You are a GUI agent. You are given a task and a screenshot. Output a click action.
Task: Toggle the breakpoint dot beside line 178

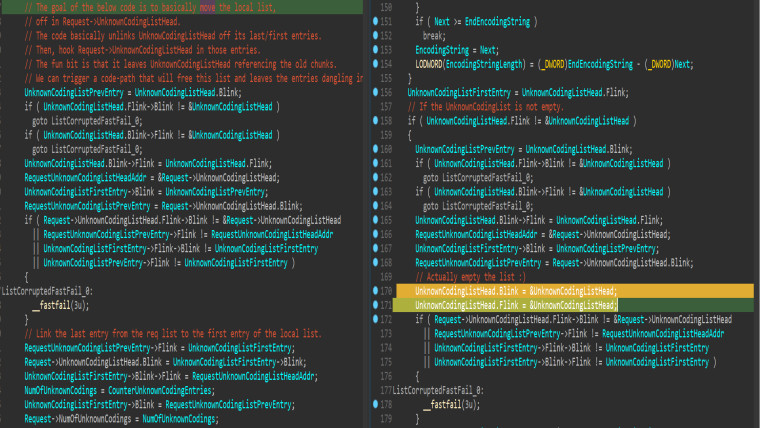[x=376, y=404]
